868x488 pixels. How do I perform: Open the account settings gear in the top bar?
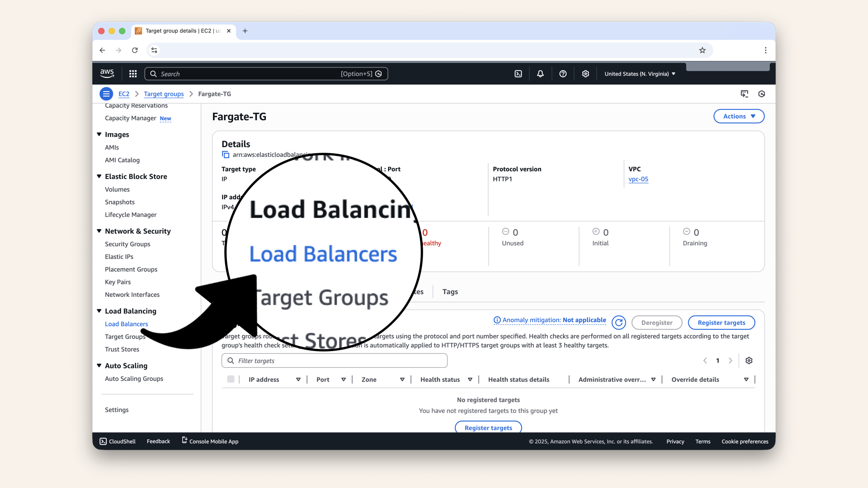click(585, 74)
